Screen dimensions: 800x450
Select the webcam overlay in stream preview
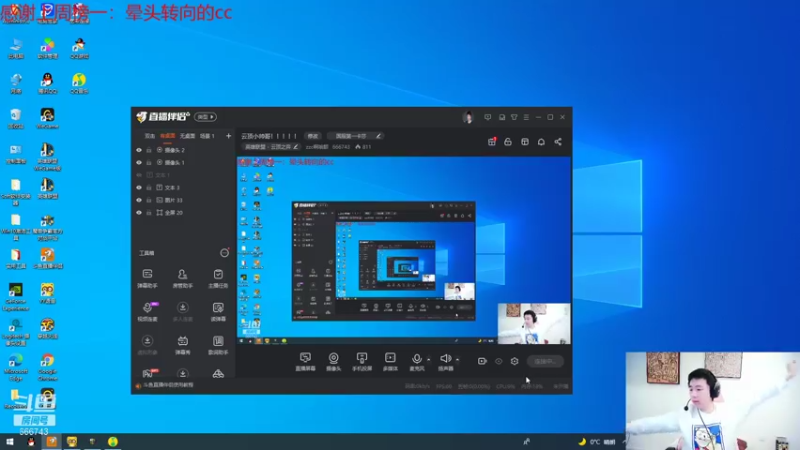pyautogui.click(x=534, y=323)
